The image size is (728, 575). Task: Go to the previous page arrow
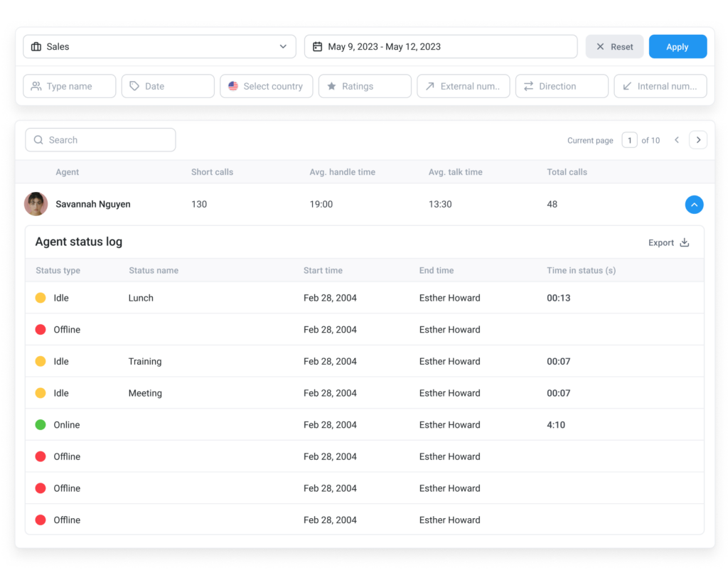[x=677, y=140]
